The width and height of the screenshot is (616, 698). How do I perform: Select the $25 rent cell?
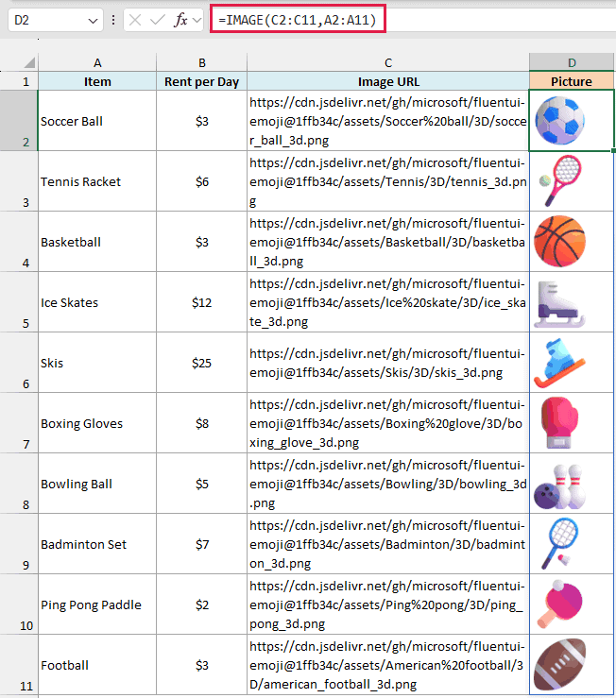coord(202,363)
